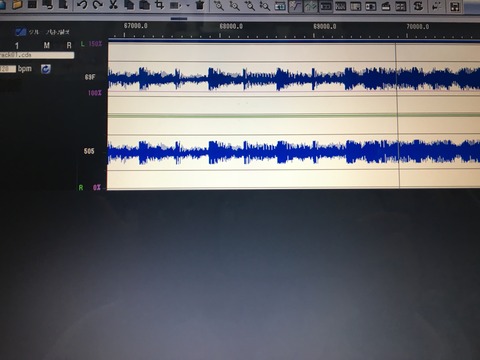Click the left channel upper waveform
The height and width of the screenshot is (360, 480).
coord(293,79)
